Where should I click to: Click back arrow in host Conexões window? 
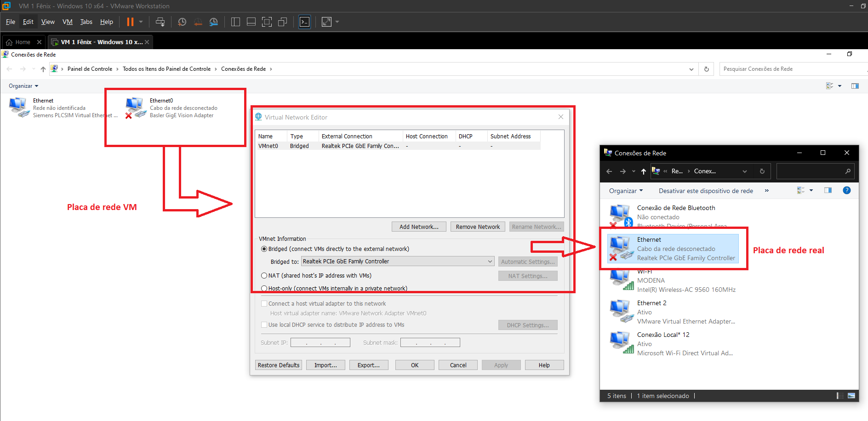[x=609, y=171]
